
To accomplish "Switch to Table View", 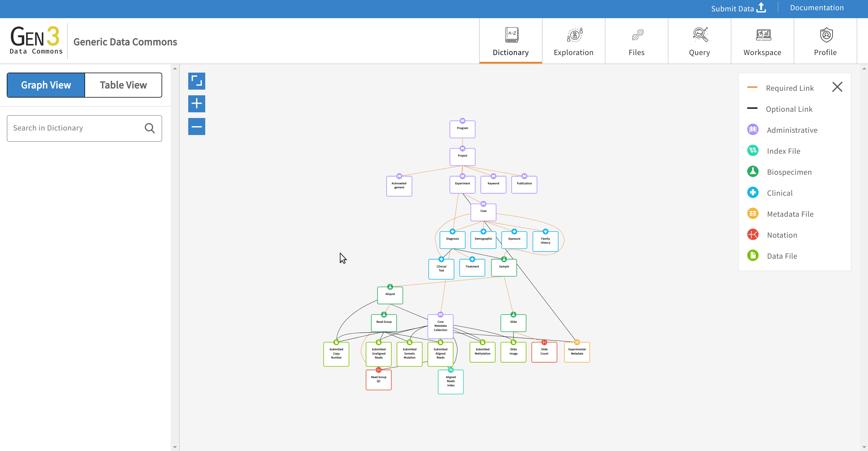I will point(123,85).
